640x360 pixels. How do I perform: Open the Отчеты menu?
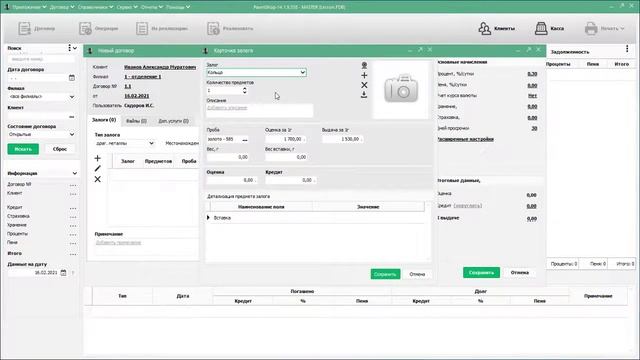coord(152,7)
